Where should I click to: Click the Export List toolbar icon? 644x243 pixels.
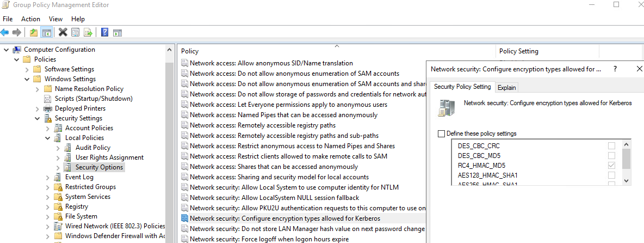[88, 32]
